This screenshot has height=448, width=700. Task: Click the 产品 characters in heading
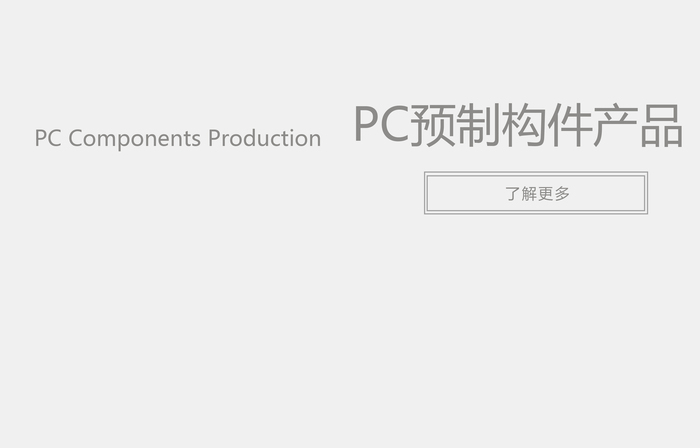click(x=638, y=125)
